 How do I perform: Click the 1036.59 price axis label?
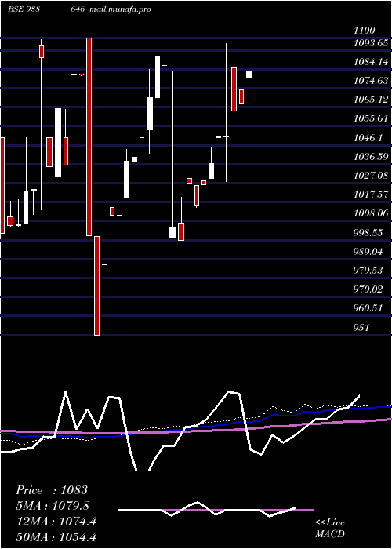(x=371, y=157)
